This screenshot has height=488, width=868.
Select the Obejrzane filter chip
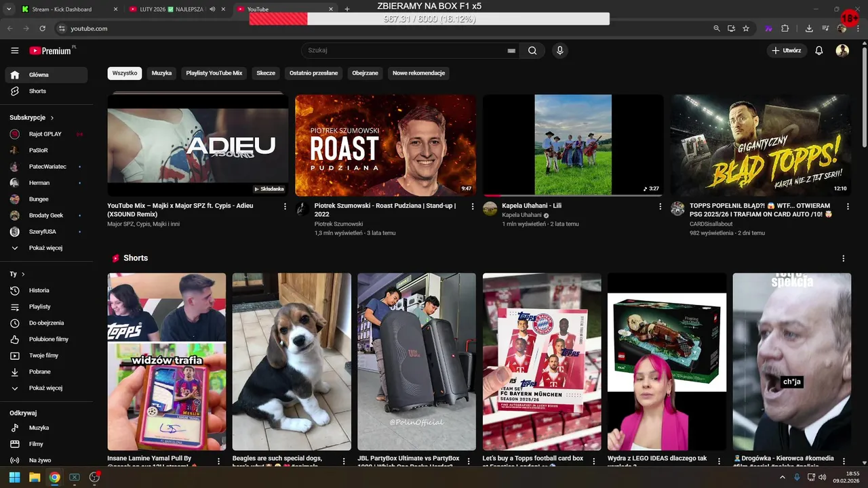click(x=365, y=73)
